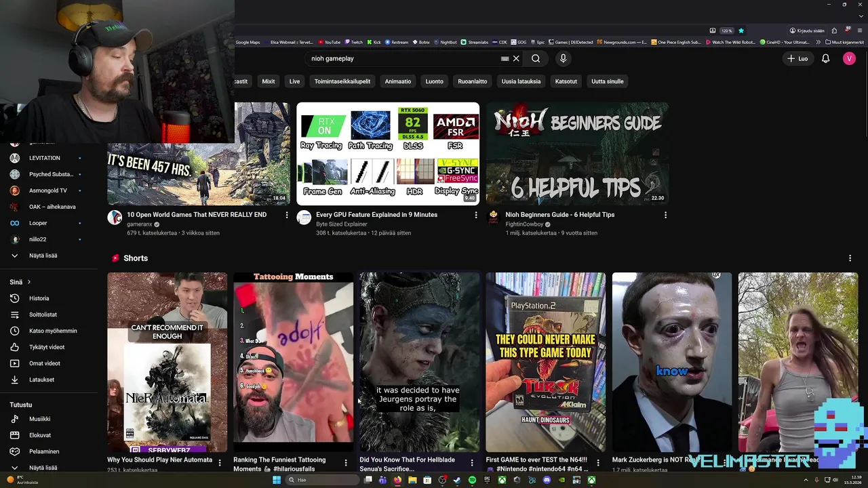Viewport: 868px width, 488px height.
Task: Open Discord from the taskbar
Action: click(547, 480)
